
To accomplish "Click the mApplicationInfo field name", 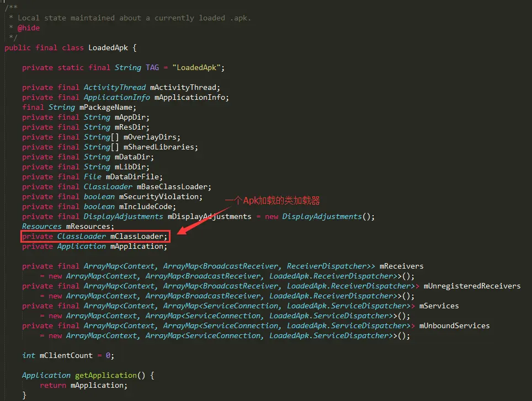I will [190, 97].
